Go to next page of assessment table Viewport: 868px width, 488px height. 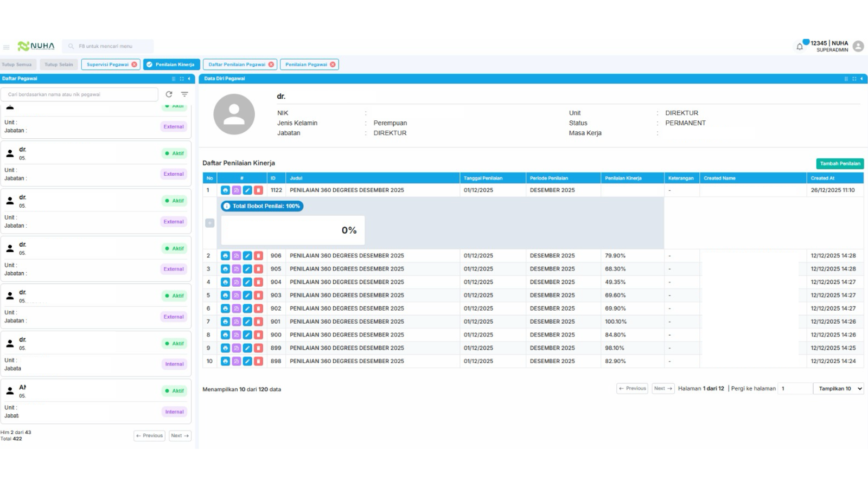pyautogui.click(x=663, y=388)
